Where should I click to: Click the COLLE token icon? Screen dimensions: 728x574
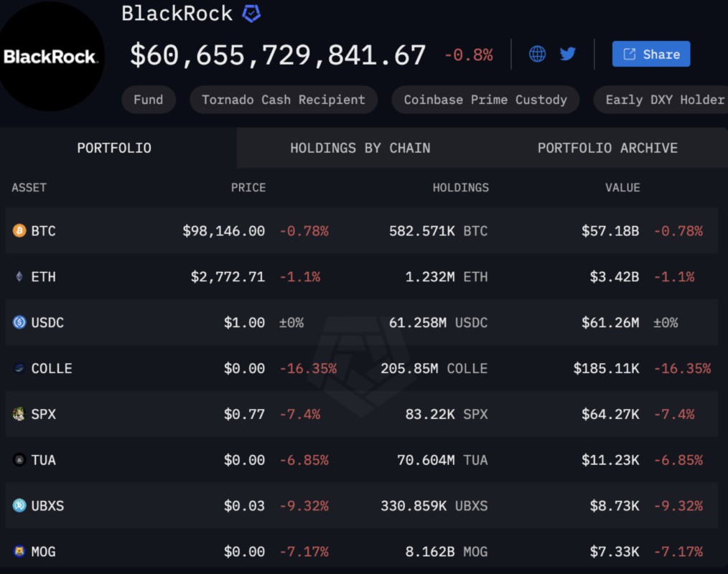coord(19,368)
